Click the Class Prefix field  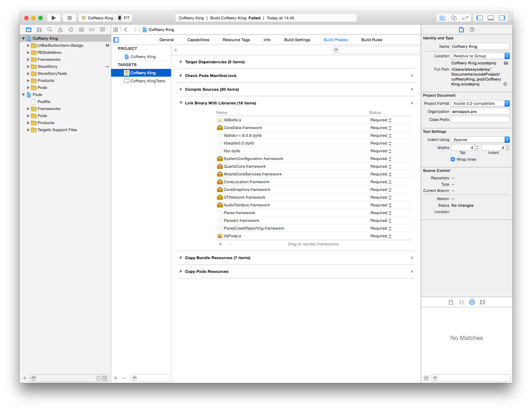(x=480, y=120)
